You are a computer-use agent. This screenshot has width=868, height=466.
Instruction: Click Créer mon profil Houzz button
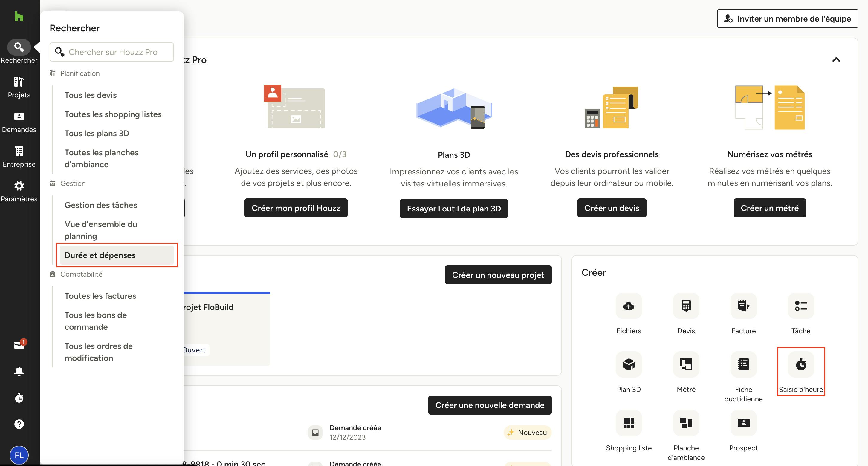click(x=296, y=208)
